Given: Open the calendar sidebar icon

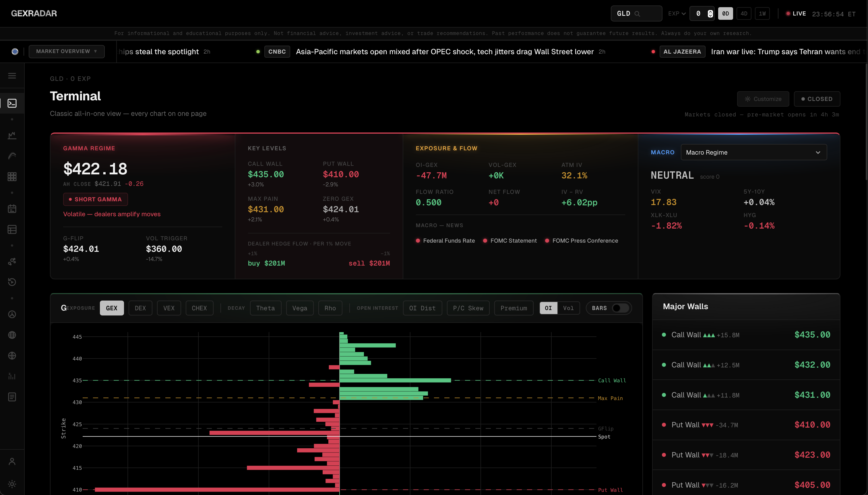Looking at the screenshot, I should [x=12, y=209].
